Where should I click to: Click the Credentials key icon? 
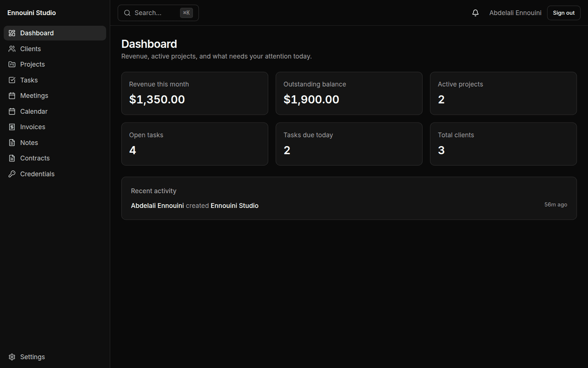tap(12, 174)
